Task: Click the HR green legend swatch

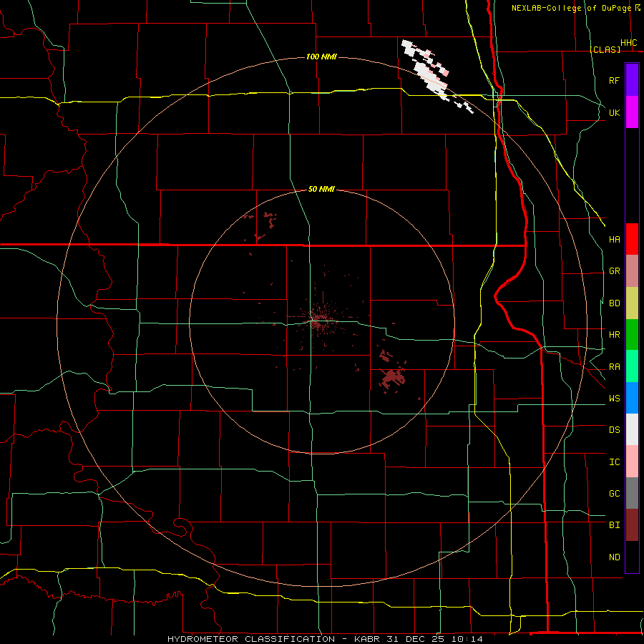Action: [632, 335]
